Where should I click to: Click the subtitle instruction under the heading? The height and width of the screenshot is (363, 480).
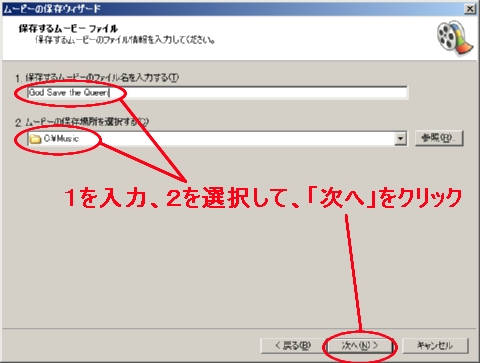coord(125,40)
